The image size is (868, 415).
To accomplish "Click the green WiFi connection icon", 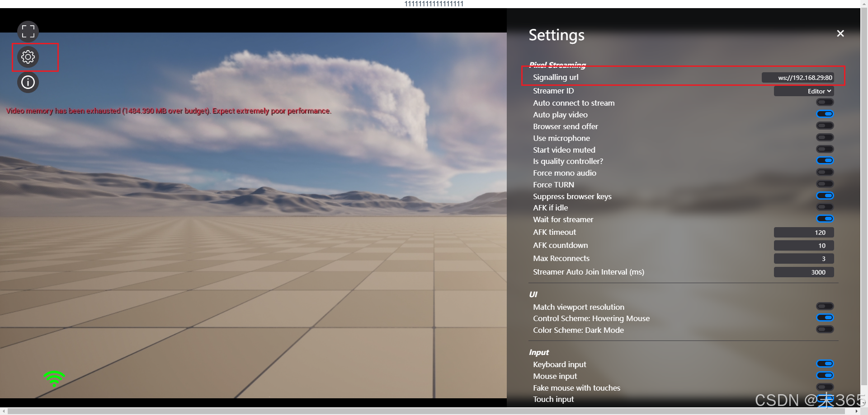I will point(54,378).
